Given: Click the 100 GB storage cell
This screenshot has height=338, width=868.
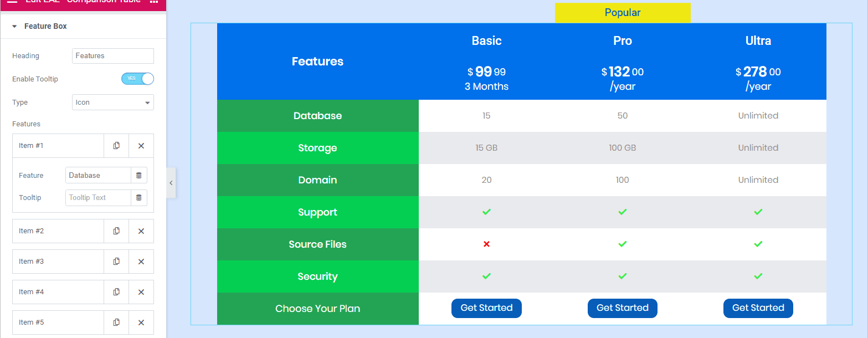Looking at the screenshot, I should coord(623,148).
